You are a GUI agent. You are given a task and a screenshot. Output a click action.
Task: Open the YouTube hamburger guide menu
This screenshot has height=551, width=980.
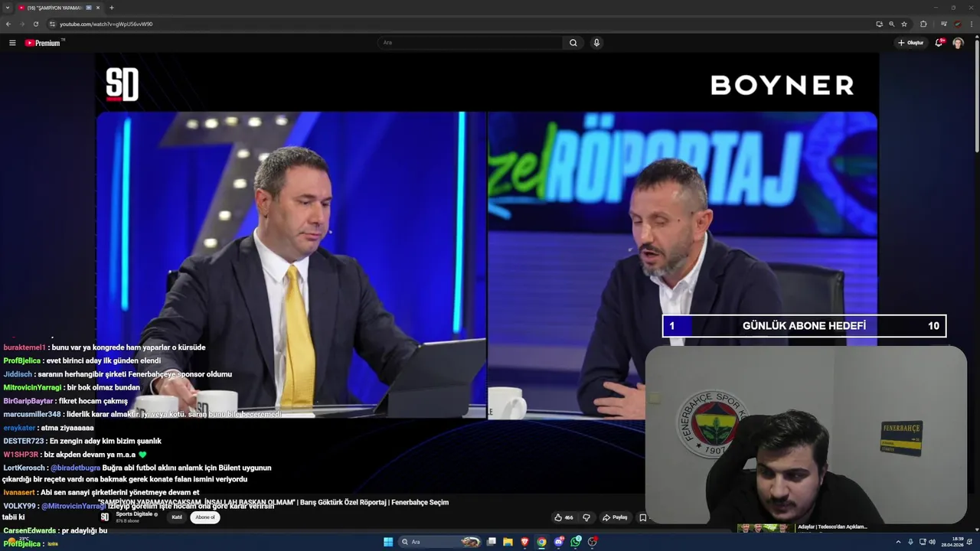pos(12,43)
